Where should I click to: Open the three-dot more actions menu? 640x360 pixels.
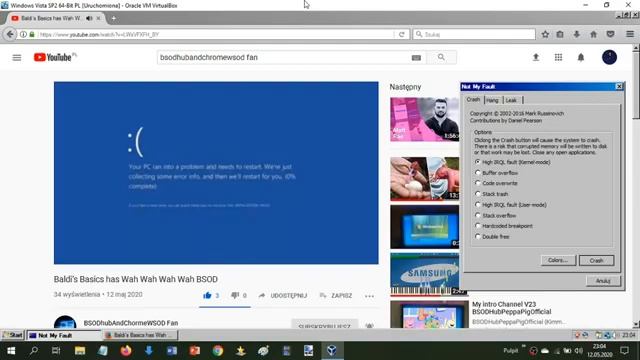(369, 296)
